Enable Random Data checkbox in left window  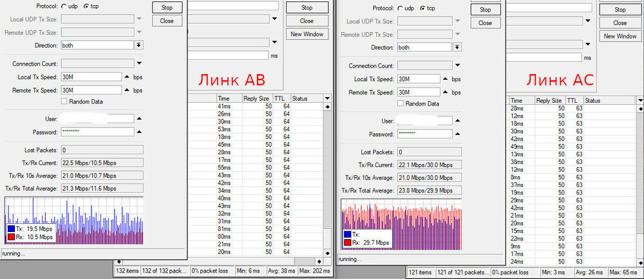coord(64,101)
